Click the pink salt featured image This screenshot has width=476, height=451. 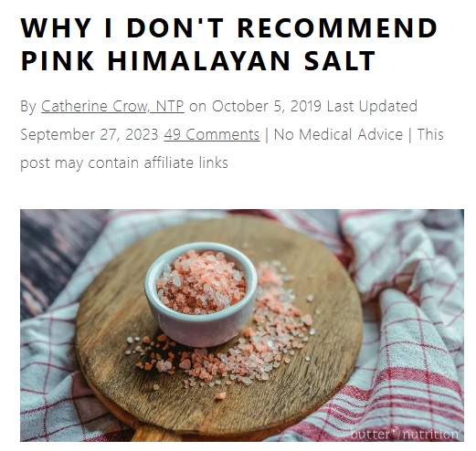point(242,325)
